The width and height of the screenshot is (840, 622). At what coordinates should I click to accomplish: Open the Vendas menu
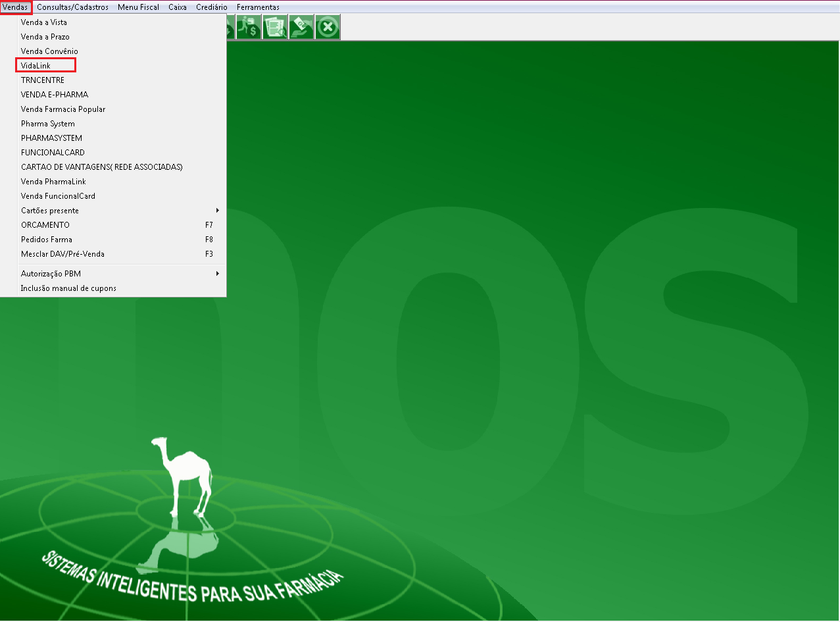[x=15, y=7]
